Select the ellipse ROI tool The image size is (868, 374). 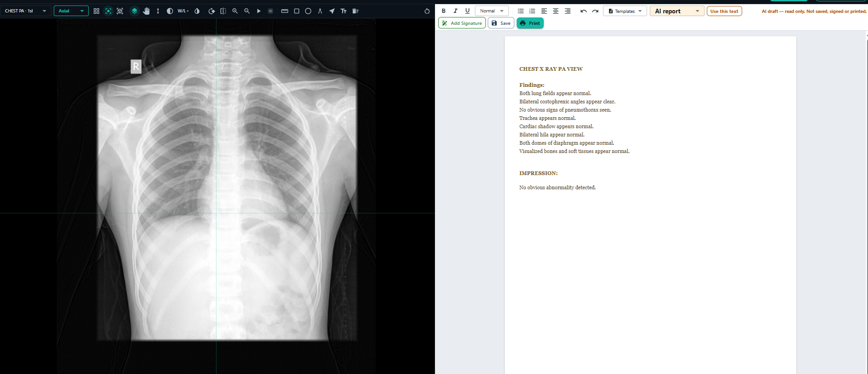[308, 11]
